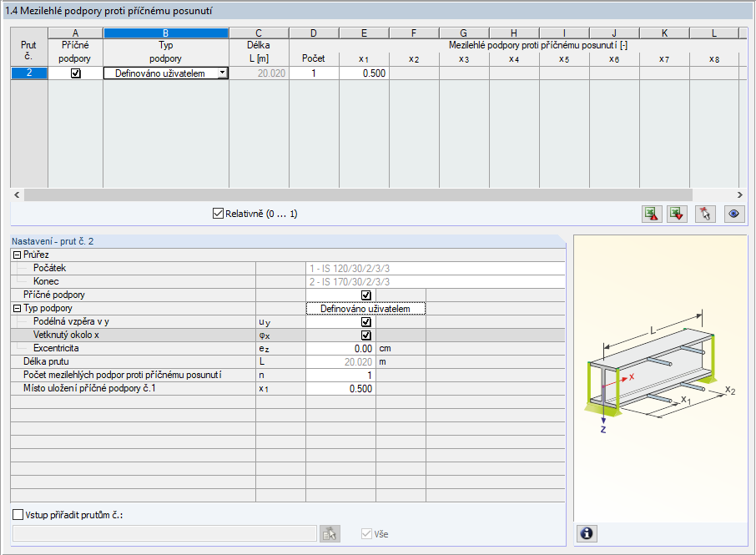Open the info button below the preview image

(x=587, y=533)
